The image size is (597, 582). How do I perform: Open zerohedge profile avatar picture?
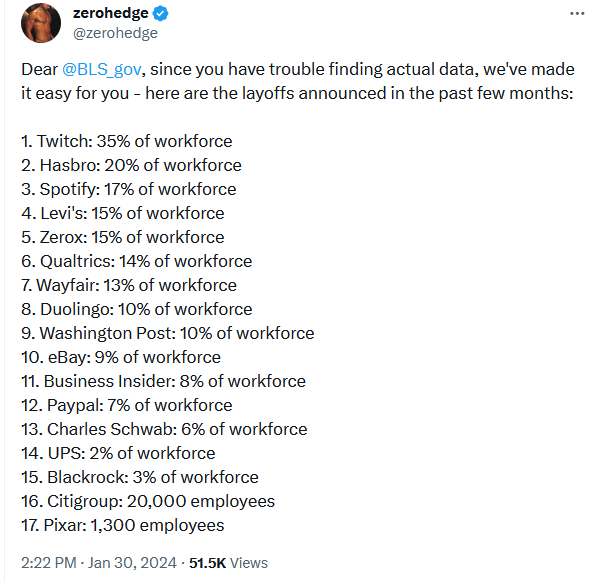(41, 23)
